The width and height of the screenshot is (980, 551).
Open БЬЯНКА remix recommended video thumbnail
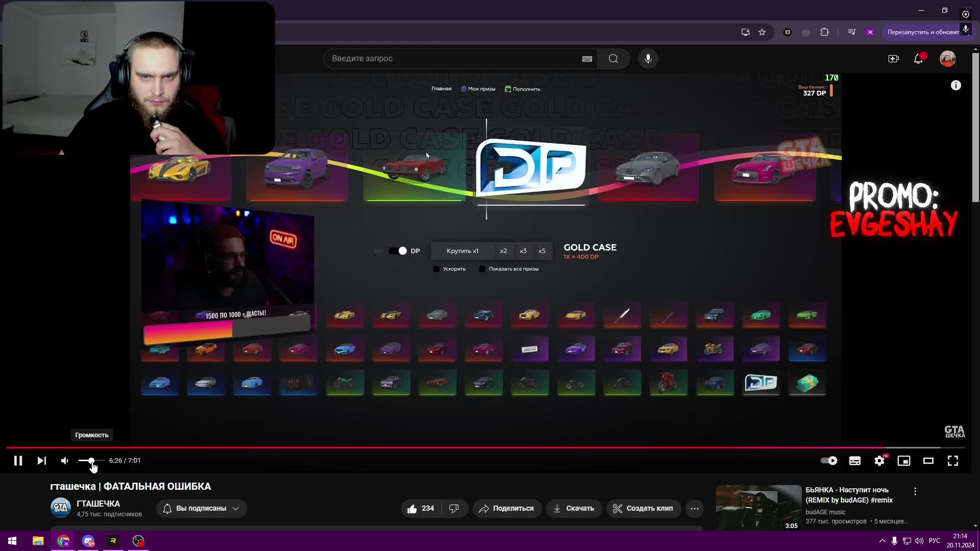(x=758, y=507)
